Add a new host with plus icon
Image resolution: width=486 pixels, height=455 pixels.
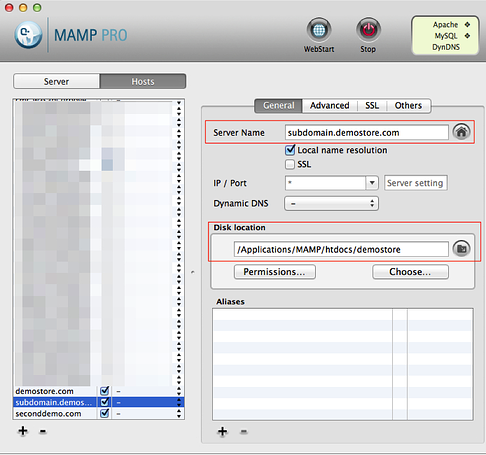23,431
